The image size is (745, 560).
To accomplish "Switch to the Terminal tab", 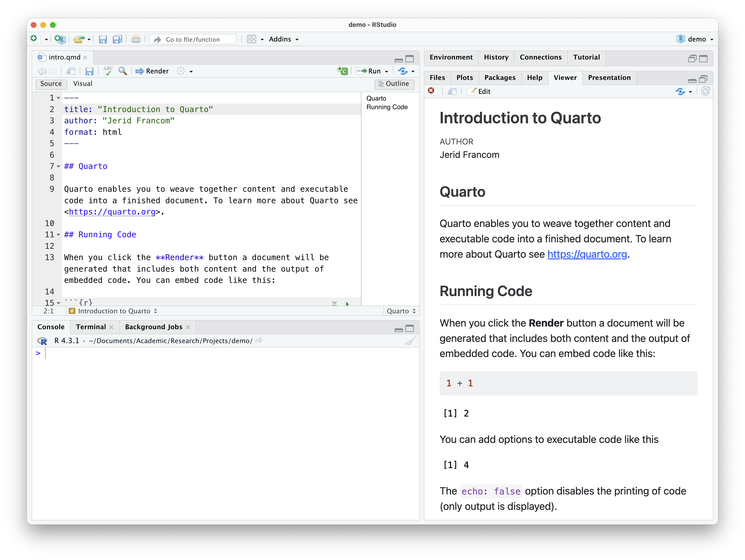I will 90,327.
